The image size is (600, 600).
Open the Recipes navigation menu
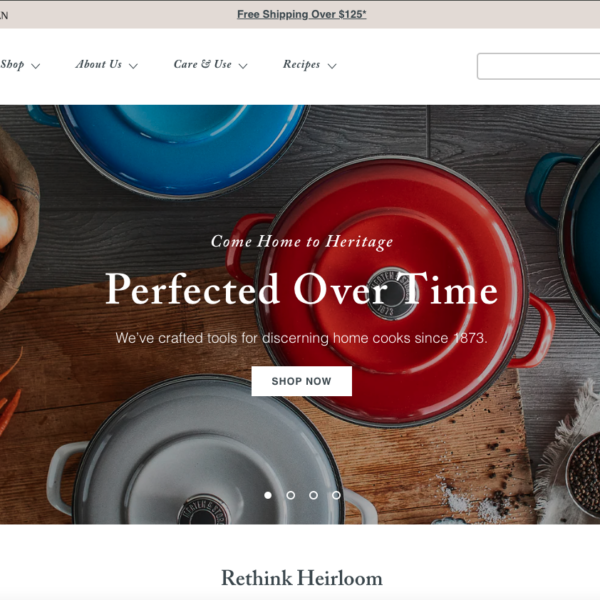pyautogui.click(x=310, y=65)
